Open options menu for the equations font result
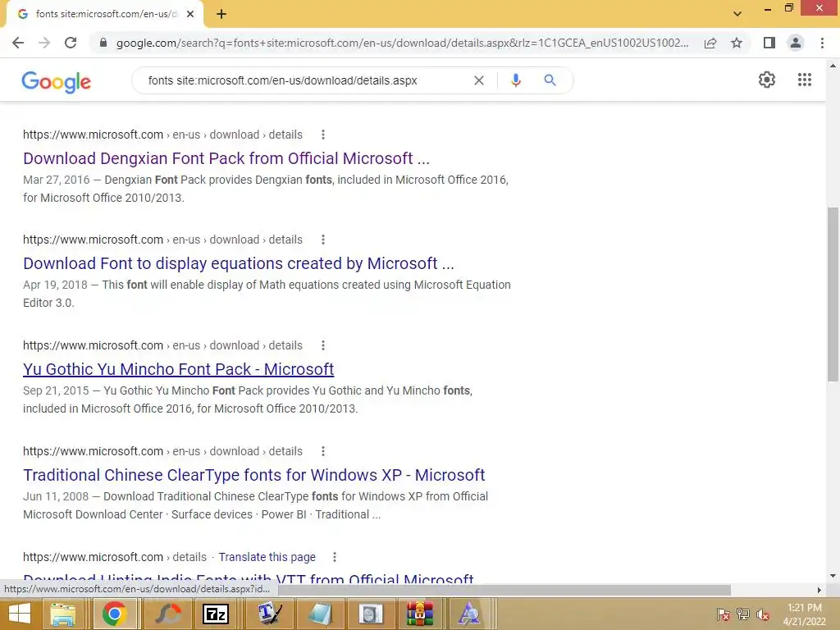This screenshot has height=630, width=840. click(x=323, y=240)
